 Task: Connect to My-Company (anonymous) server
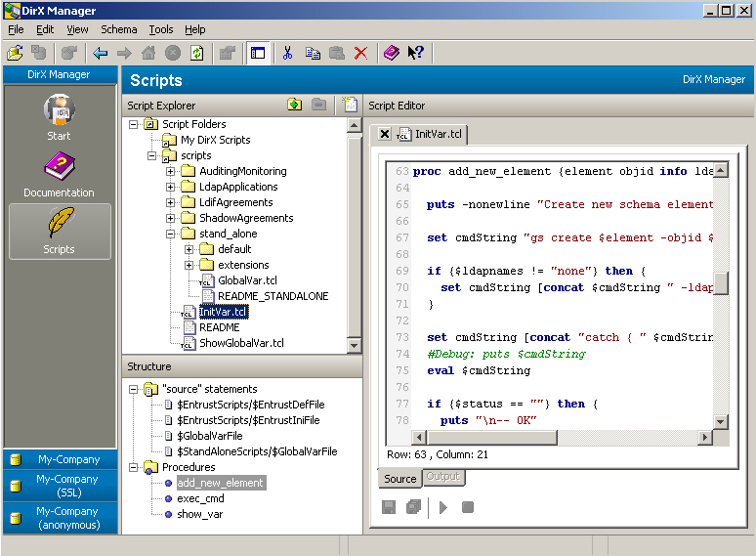tap(60, 518)
